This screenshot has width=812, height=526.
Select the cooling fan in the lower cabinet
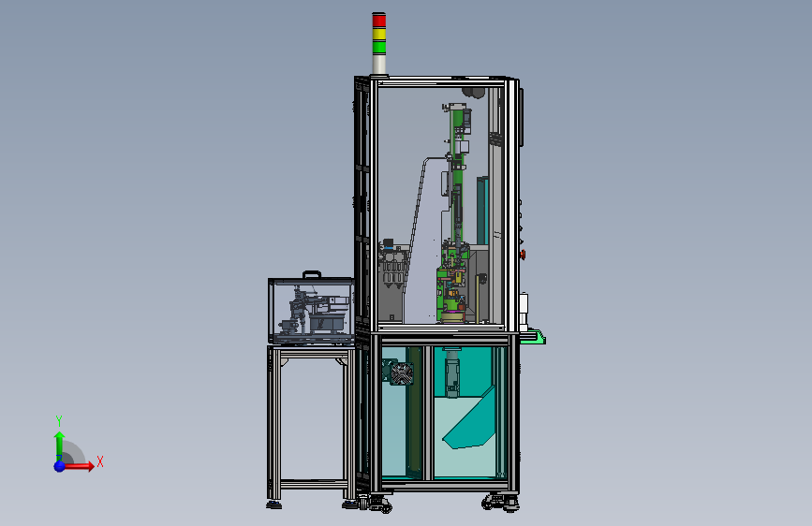[402, 373]
